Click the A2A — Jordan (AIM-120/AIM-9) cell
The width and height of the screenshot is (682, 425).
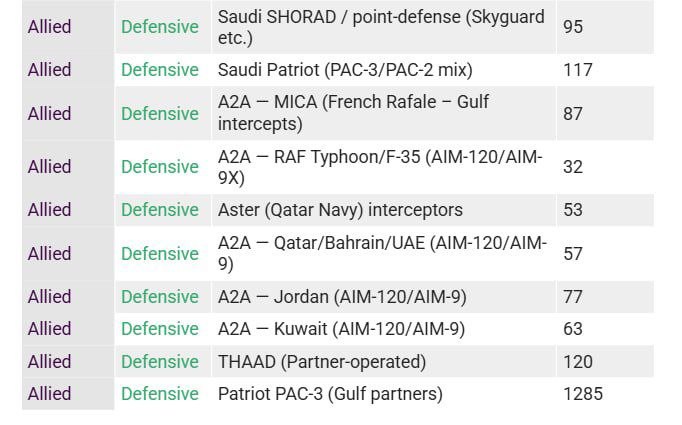pos(342,297)
